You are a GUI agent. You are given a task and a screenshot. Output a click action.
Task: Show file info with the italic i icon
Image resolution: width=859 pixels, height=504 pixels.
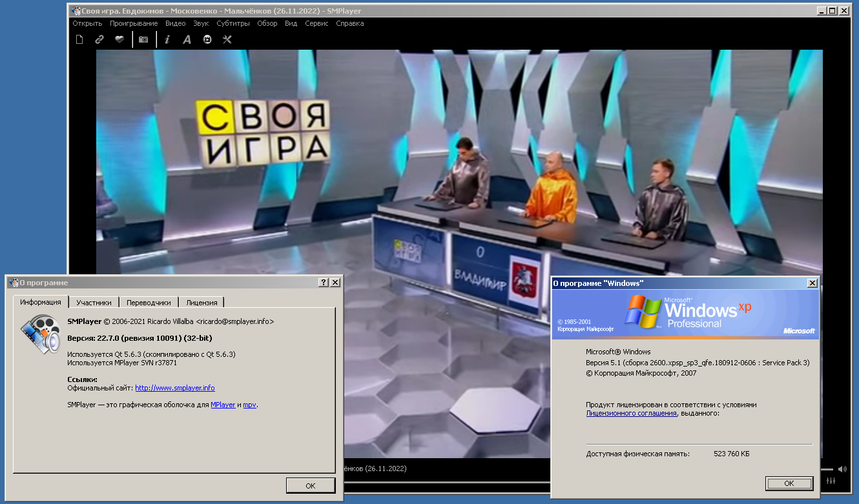coord(167,39)
